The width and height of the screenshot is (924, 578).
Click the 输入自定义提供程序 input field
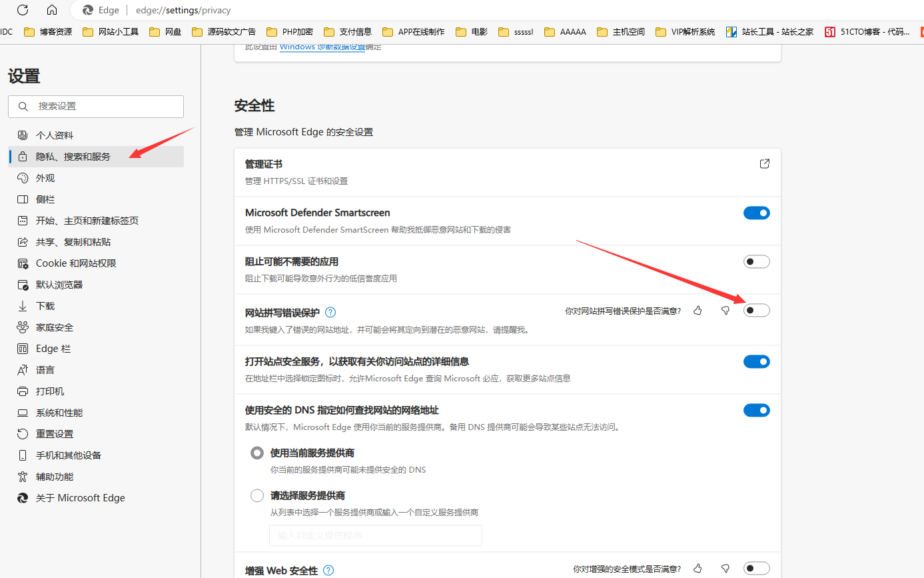[375, 535]
